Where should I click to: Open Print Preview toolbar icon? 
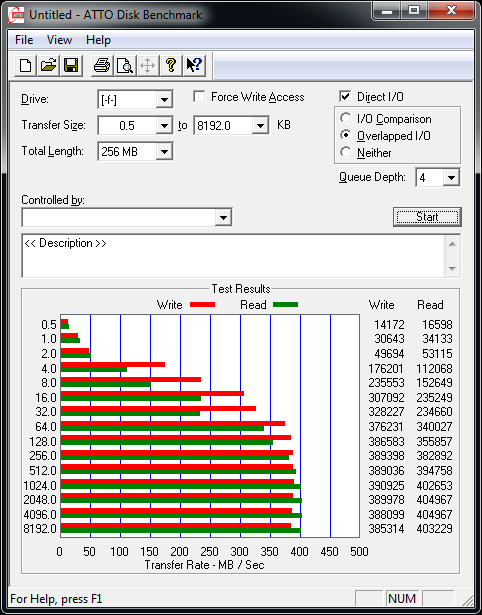125,65
